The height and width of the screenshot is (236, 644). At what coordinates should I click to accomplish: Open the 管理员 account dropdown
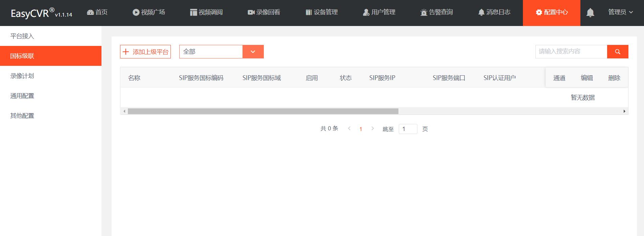620,12
